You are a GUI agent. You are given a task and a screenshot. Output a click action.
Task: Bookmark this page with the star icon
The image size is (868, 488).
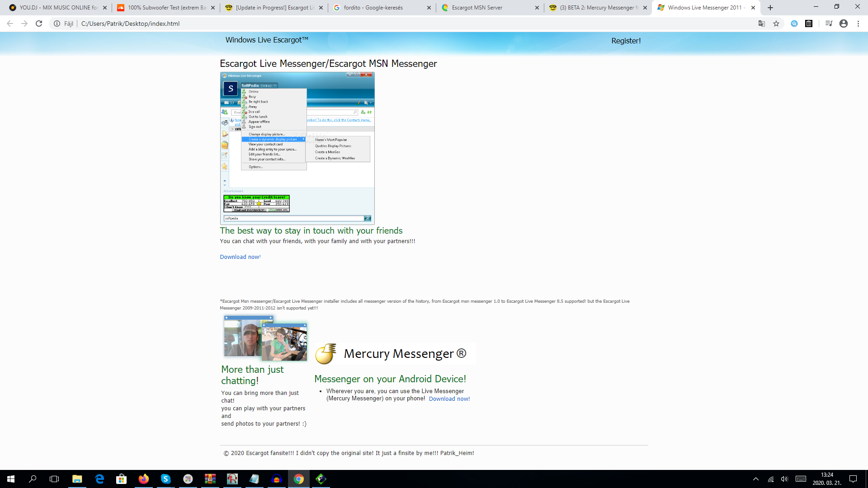coord(776,23)
